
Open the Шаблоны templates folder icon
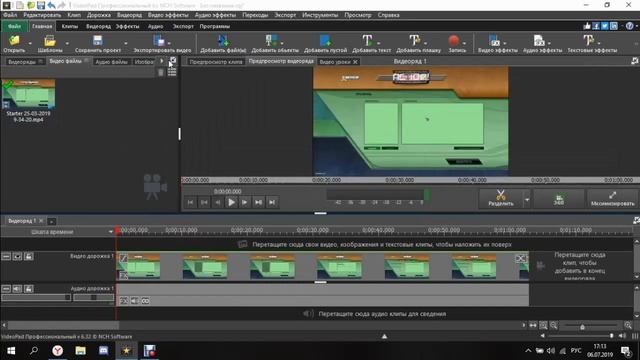[x=50, y=40]
